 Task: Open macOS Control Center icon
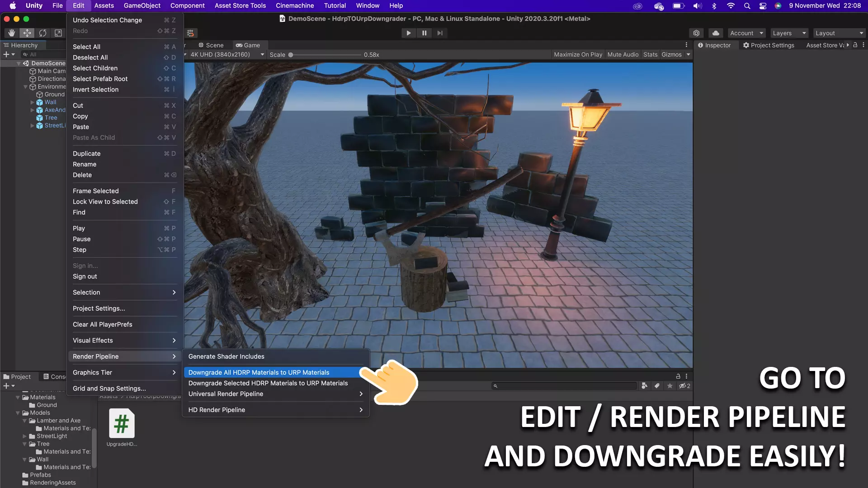[763, 6]
